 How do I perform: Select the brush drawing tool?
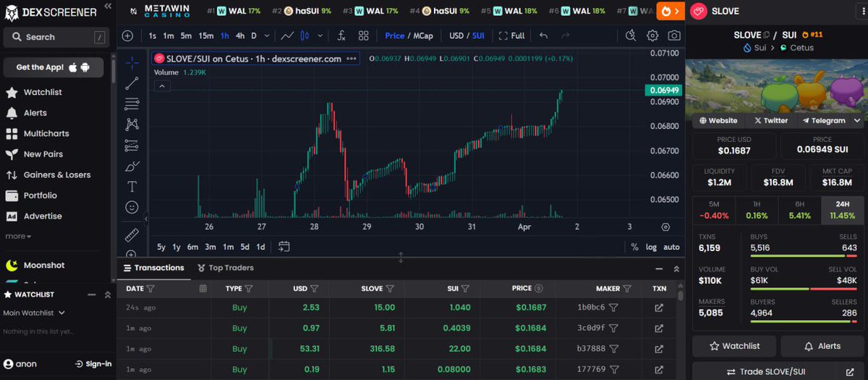click(x=132, y=166)
